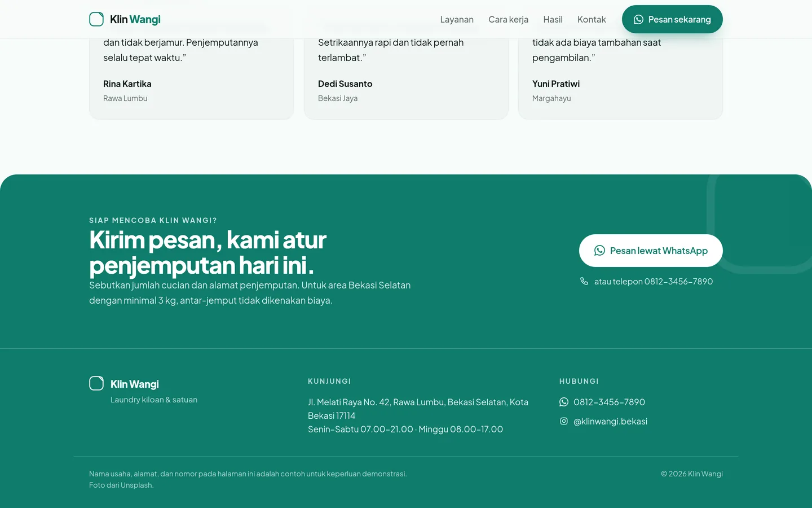
Task: Click the Pesan sekarang button
Action: pos(672,19)
